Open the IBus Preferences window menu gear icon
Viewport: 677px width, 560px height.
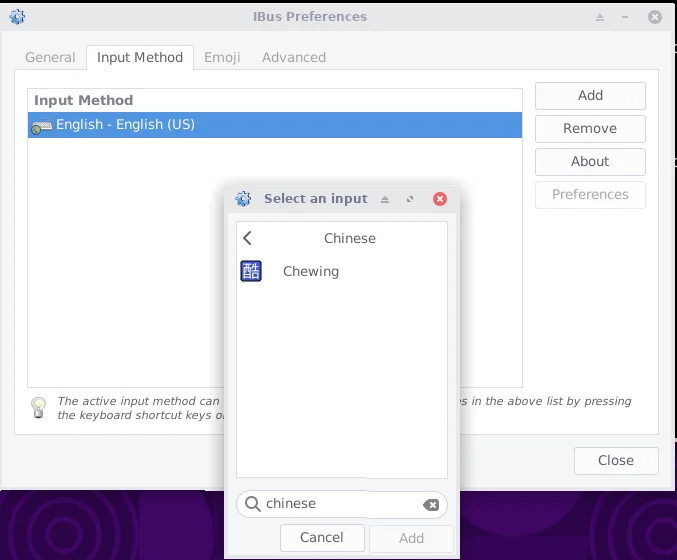pos(17,17)
